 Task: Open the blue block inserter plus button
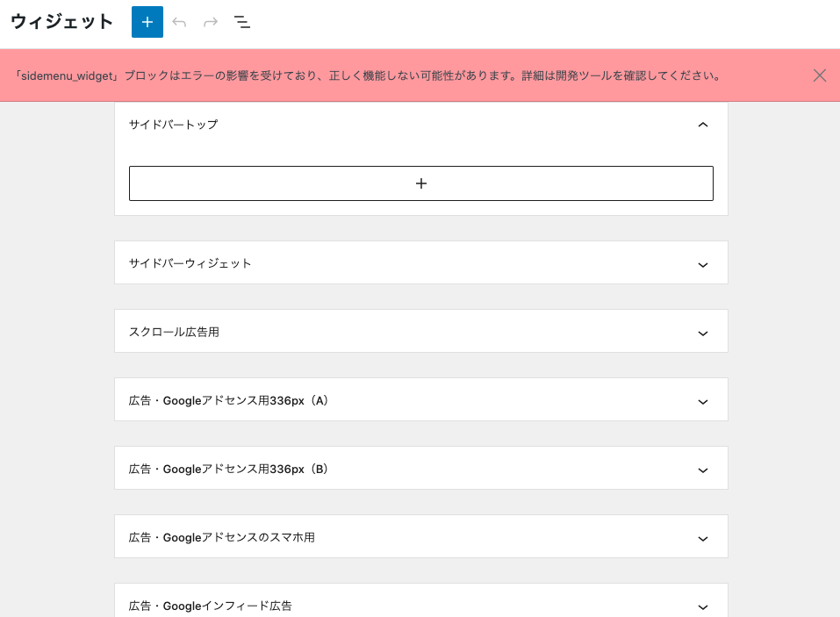(x=147, y=22)
